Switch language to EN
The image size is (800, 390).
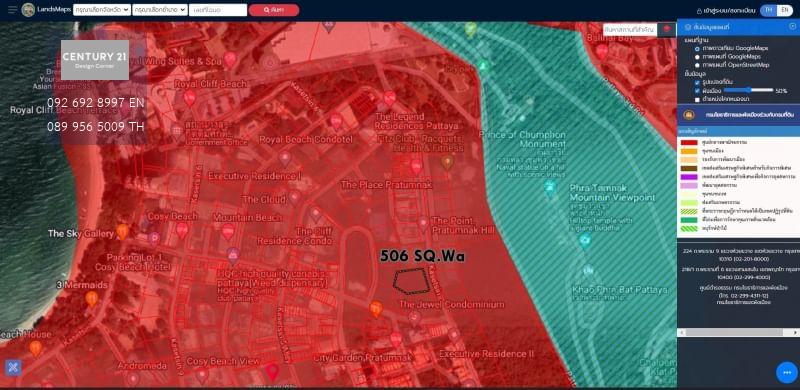785,10
